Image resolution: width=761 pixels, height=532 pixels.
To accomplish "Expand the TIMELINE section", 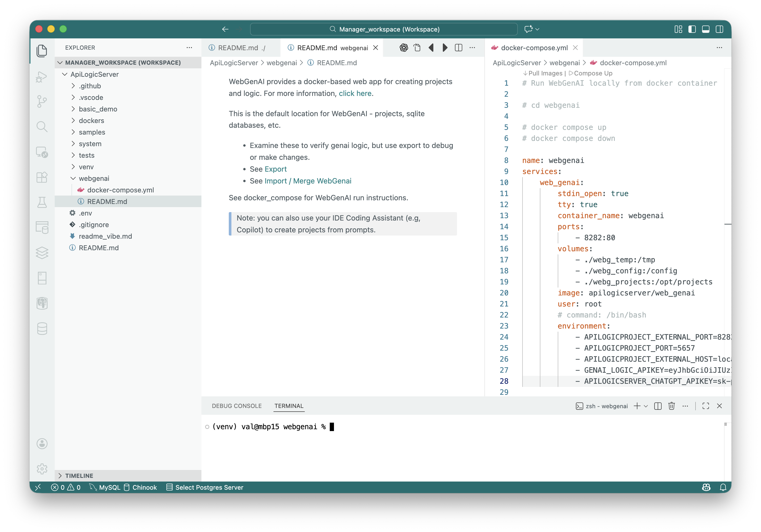I will pos(79,476).
